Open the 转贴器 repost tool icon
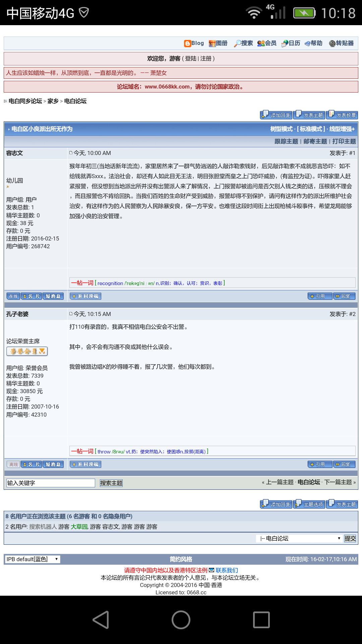This screenshot has height=644, width=362. (x=332, y=43)
